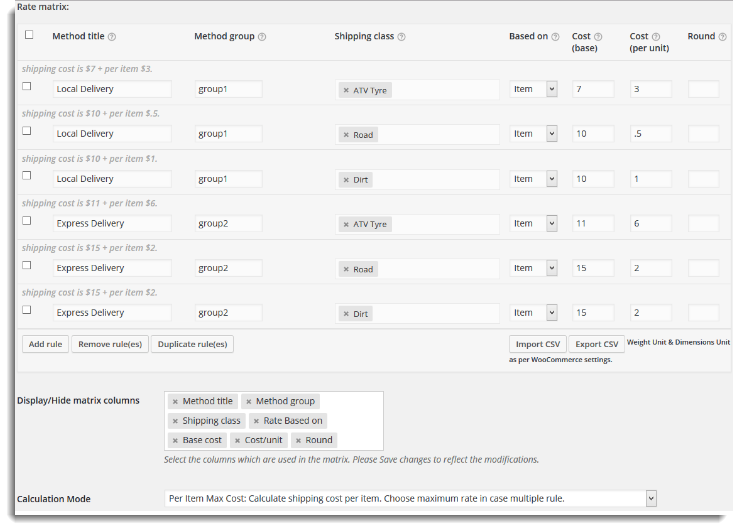This screenshot has width=733, height=530.
Task: Click Round field of Express Delivery Dirt rule
Action: coord(704,313)
